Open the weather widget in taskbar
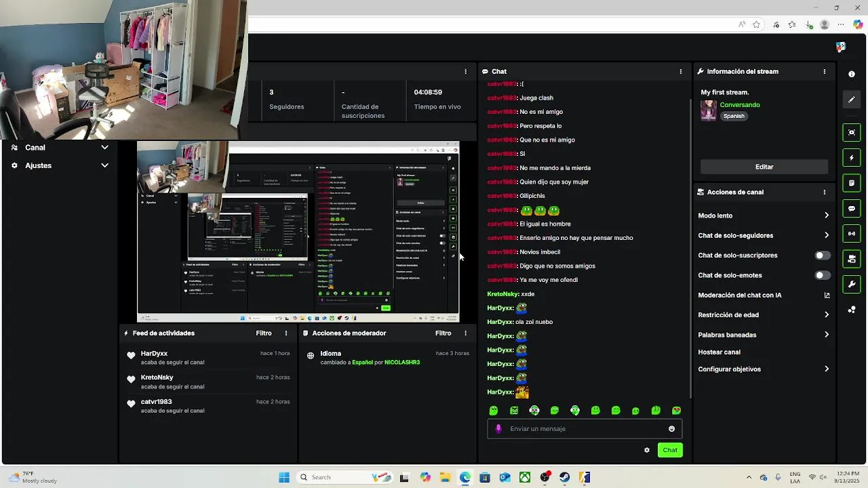Screen dimensions: 868x488 point(31,477)
